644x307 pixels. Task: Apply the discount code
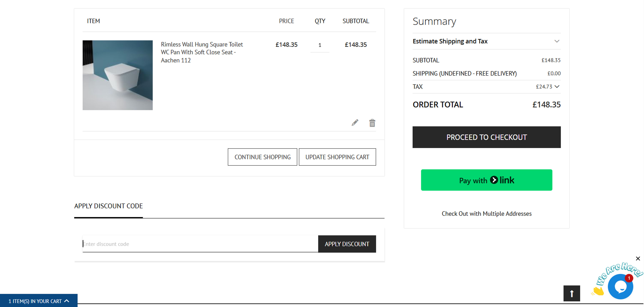[347, 244]
